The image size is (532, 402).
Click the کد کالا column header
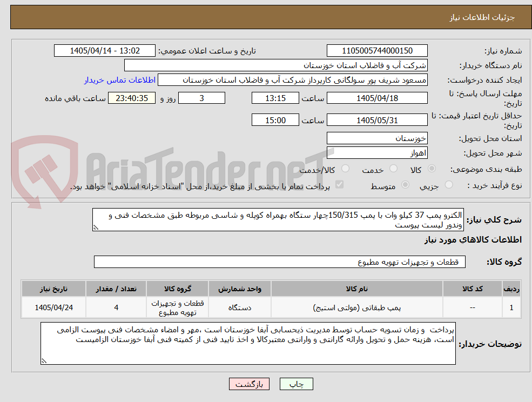pyautogui.click(x=472, y=289)
